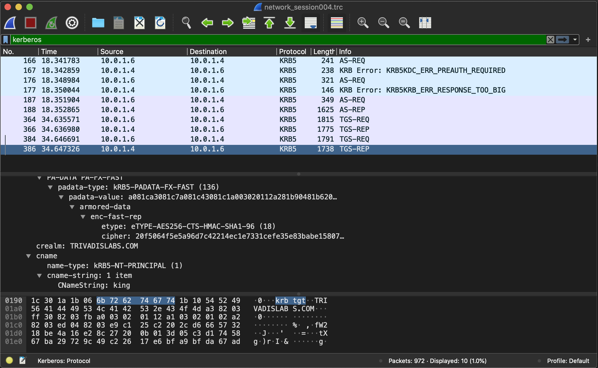598x368 pixels.
Task: Toggle packet list colorization
Action: (x=337, y=23)
